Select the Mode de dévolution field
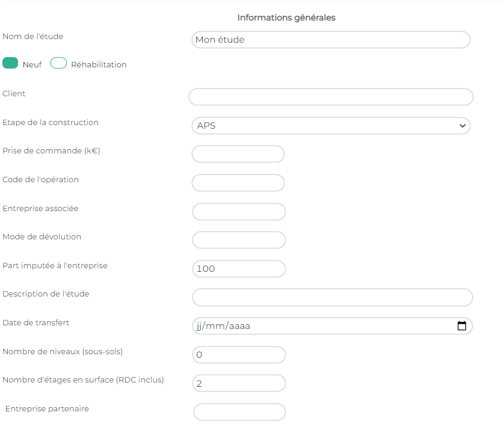Image resolution: width=504 pixels, height=424 pixels. pos(239,240)
